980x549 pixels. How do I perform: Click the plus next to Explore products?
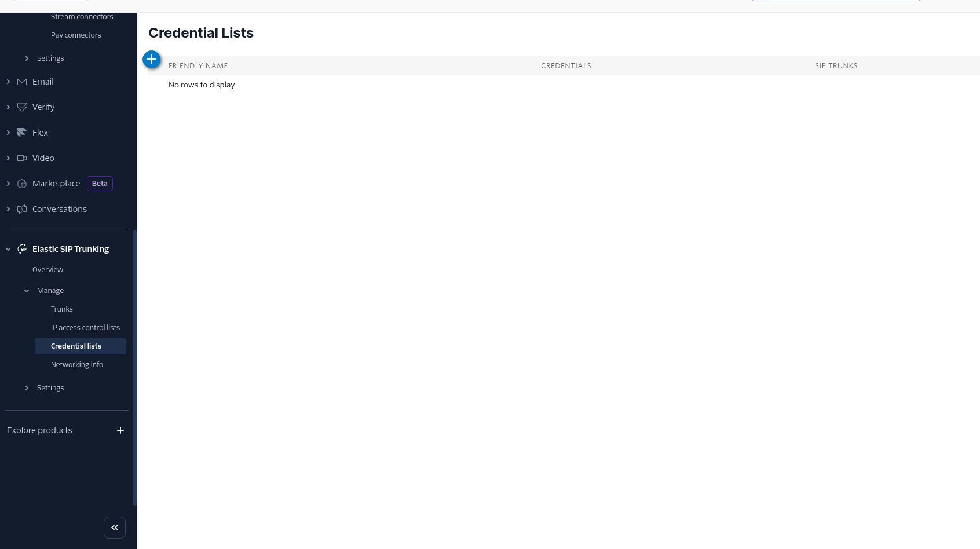point(120,430)
